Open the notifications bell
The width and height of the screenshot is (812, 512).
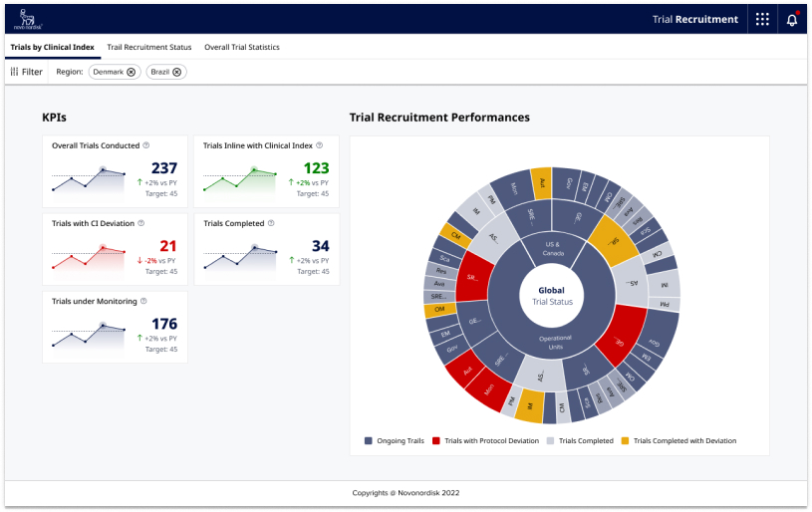coord(792,19)
